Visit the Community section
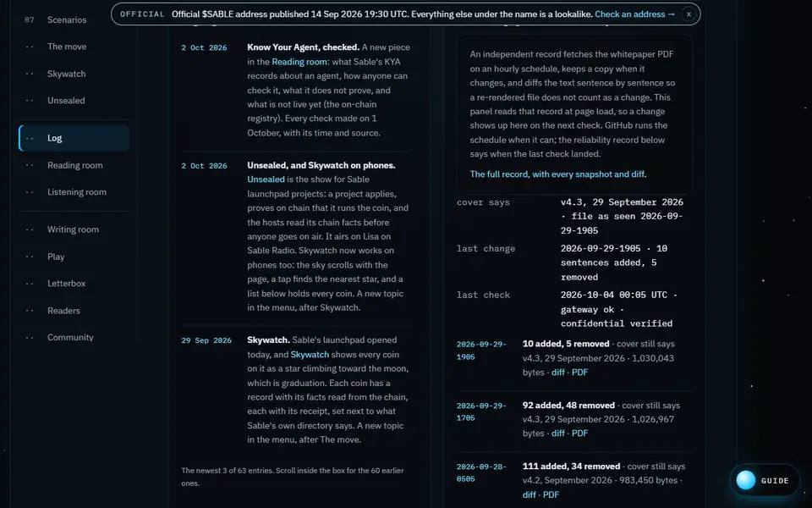Viewport: 812px width, 508px height. pyautogui.click(x=74, y=338)
